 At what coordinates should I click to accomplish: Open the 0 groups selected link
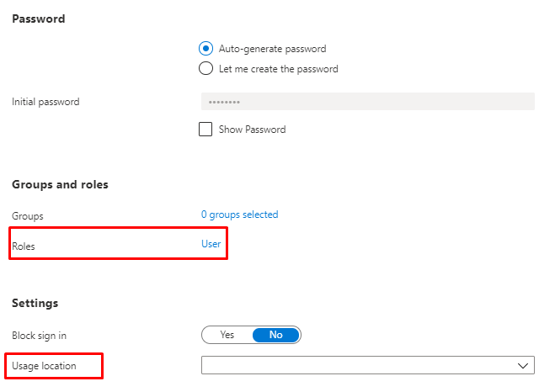click(x=239, y=215)
